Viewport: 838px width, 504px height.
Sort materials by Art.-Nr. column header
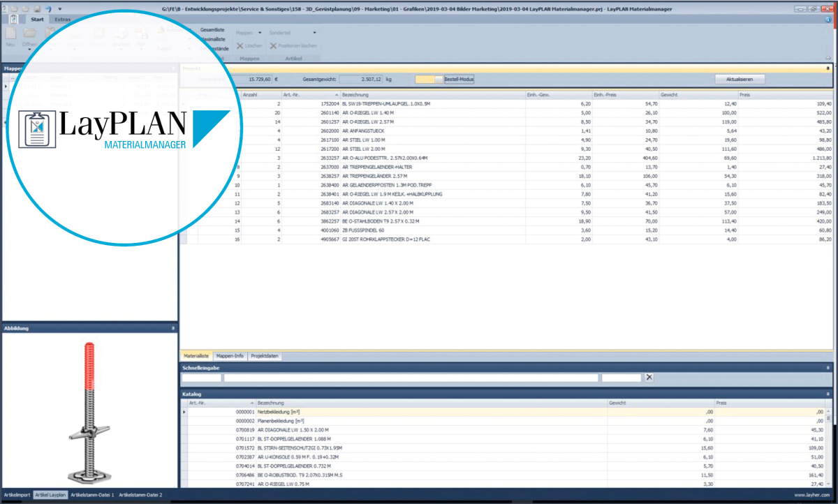click(x=310, y=94)
